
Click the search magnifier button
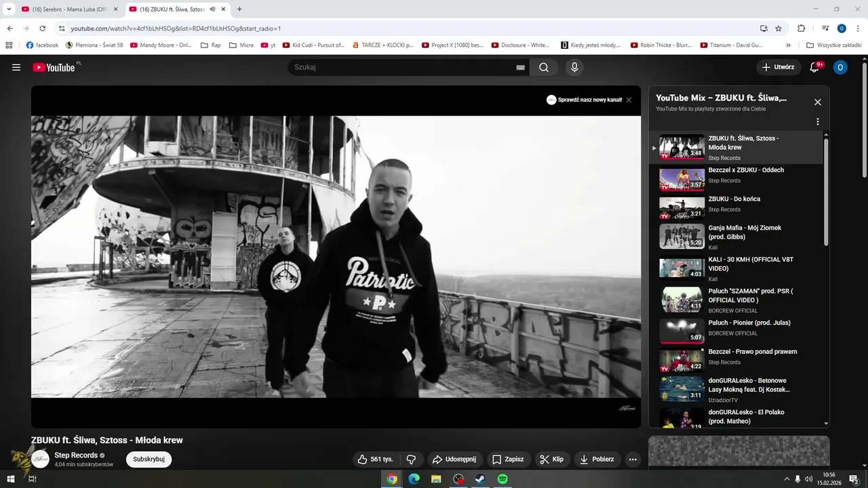click(x=544, y=67)
